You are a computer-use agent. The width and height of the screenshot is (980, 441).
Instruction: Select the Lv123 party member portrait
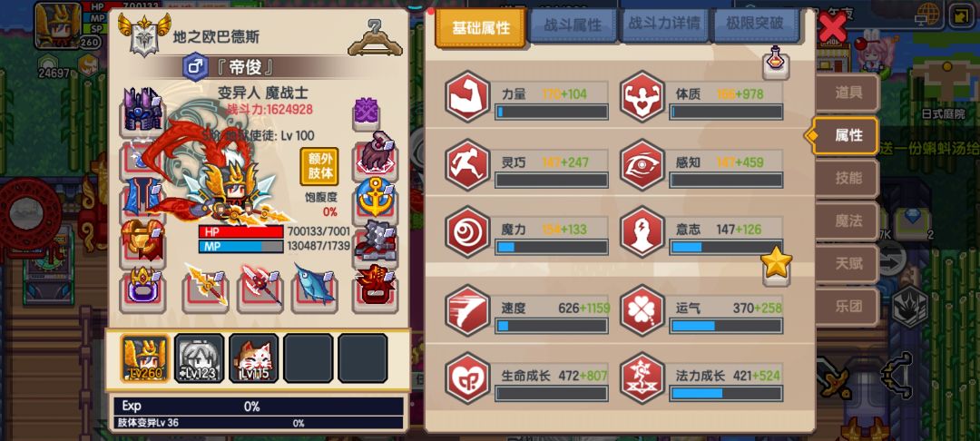coord(199,358)
